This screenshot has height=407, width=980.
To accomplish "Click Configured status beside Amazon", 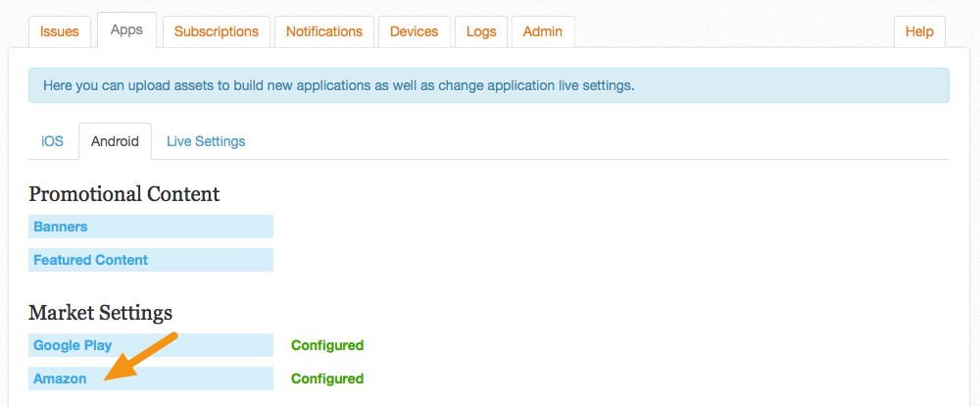I will [327, 379].
